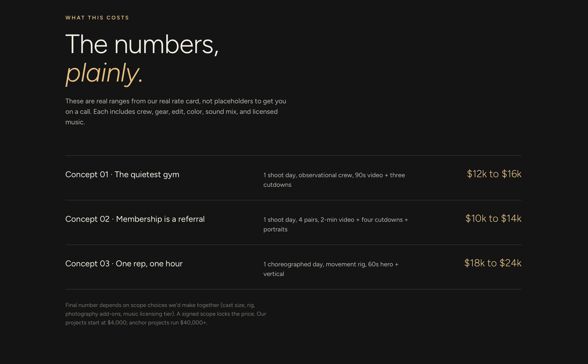
Task: Click the $12k to $16k price
Action: coord(494,174)
